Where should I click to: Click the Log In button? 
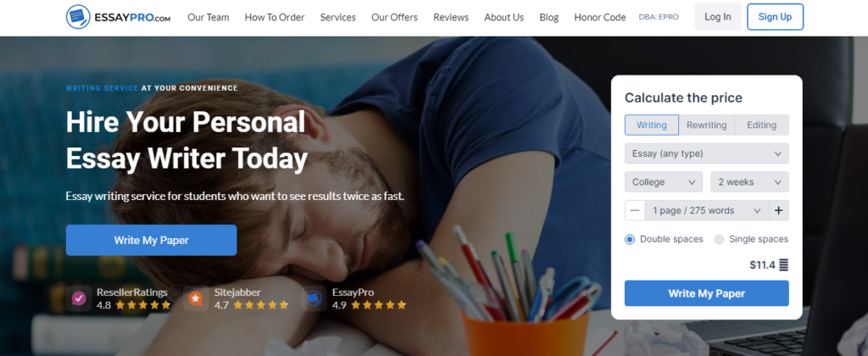pos(718,17)
